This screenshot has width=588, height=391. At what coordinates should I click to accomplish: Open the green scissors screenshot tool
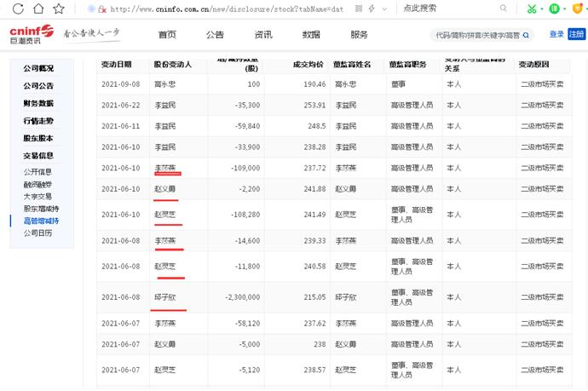(532, 9)
